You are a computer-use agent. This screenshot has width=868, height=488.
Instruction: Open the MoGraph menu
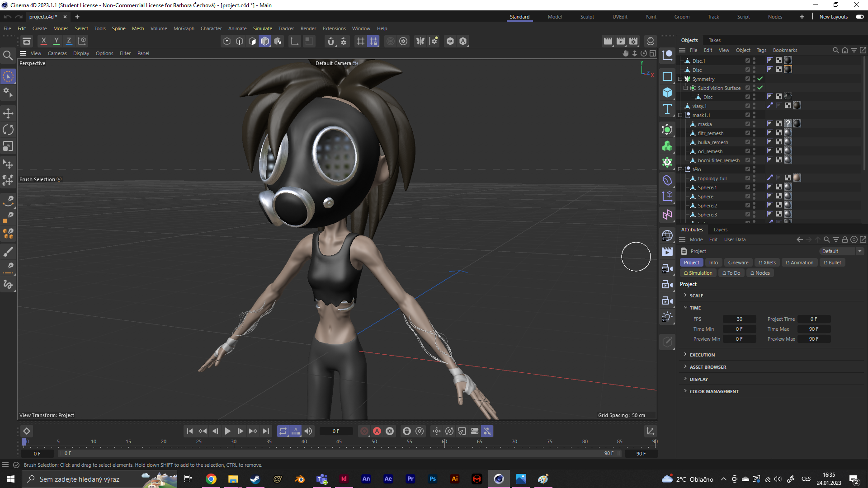184,28
